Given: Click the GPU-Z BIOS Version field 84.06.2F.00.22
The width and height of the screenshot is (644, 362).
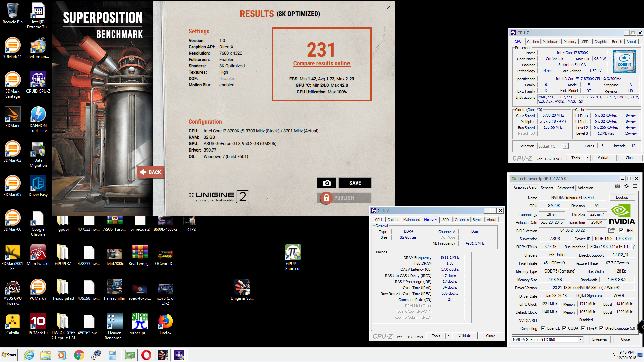Looking at the screenshot, I should click(x=572, y=230).
